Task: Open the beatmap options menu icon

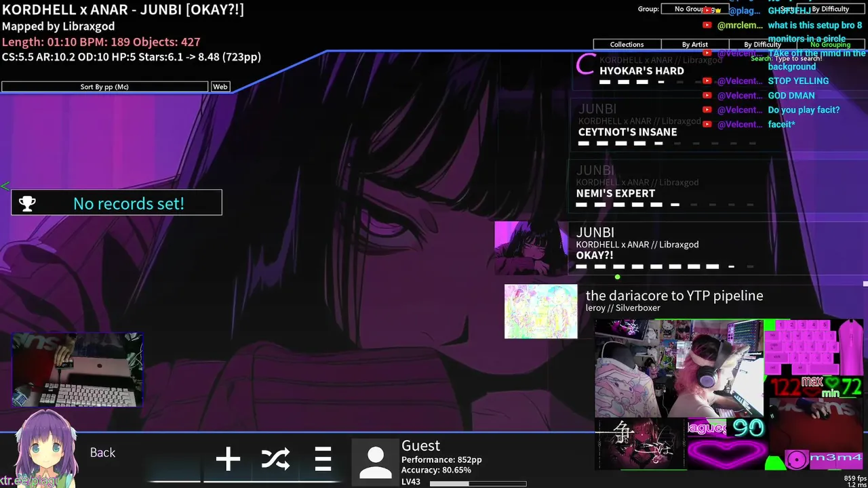Action: [323, 460]
